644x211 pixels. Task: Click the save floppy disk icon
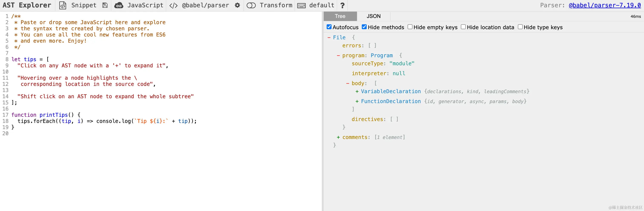(105, 5)
